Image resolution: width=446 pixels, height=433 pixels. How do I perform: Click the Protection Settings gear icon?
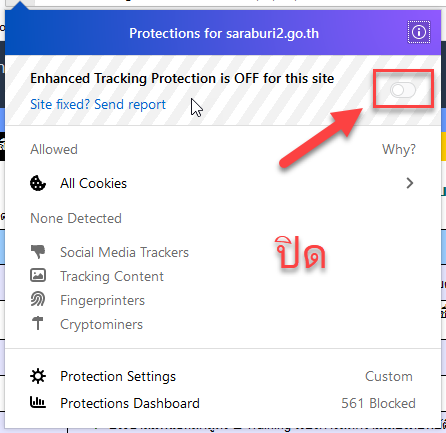pyautogui.click(x=38, y=376)
